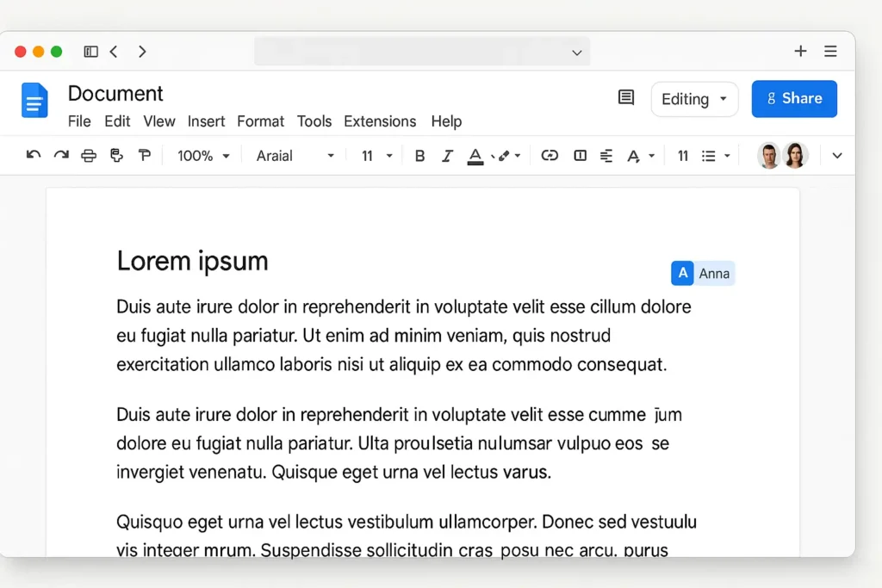The height and width of the screenshot is (588, 882).
Task: Adjust paragraph alignment
Action: pos(606,156)
